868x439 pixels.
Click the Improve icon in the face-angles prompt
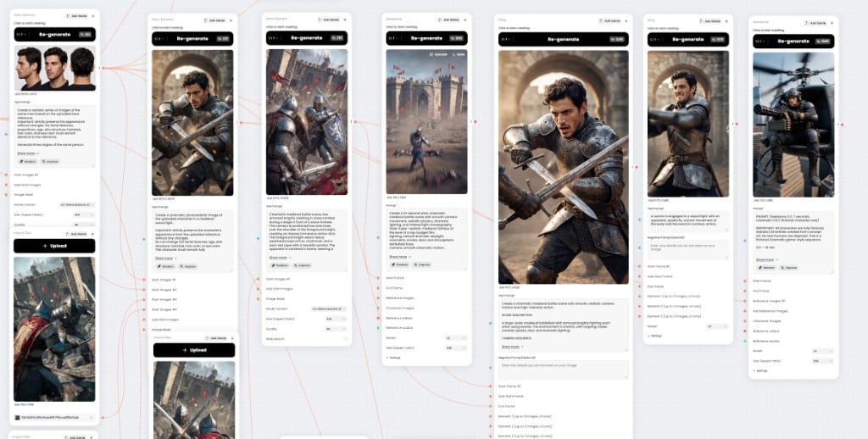tap(50, 162)
